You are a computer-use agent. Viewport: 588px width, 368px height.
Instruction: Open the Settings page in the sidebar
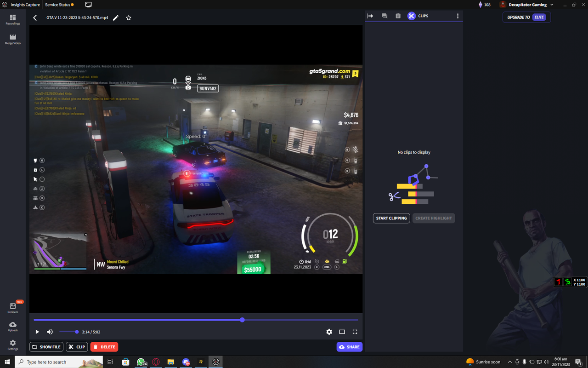pyautogui.click(x=13, y=345)
